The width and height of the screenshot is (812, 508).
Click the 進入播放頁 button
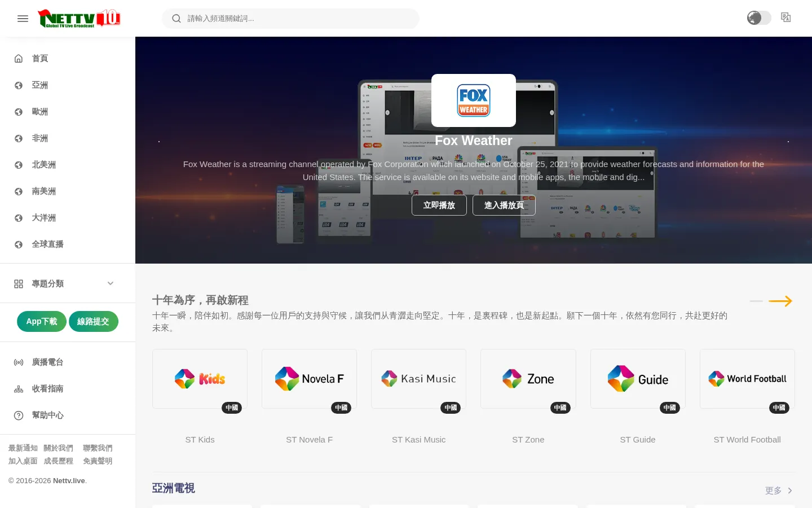click(504, 205)
